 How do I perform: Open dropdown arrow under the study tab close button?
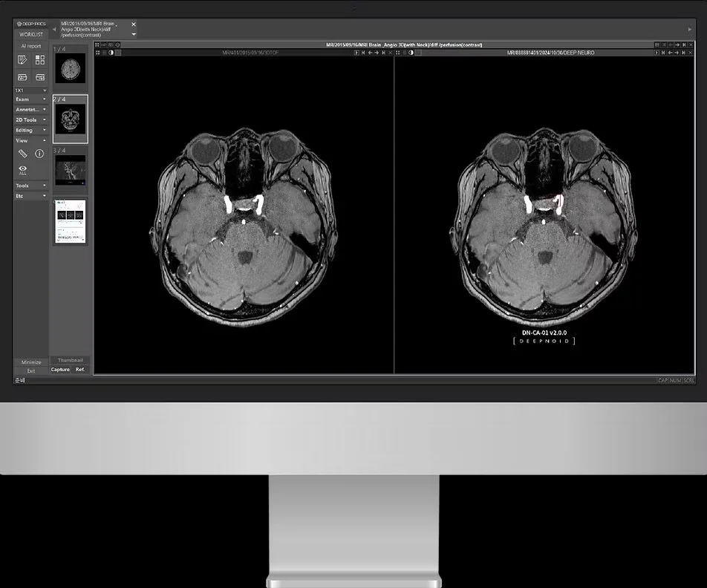pyautogui.click(x=134, y=34)
